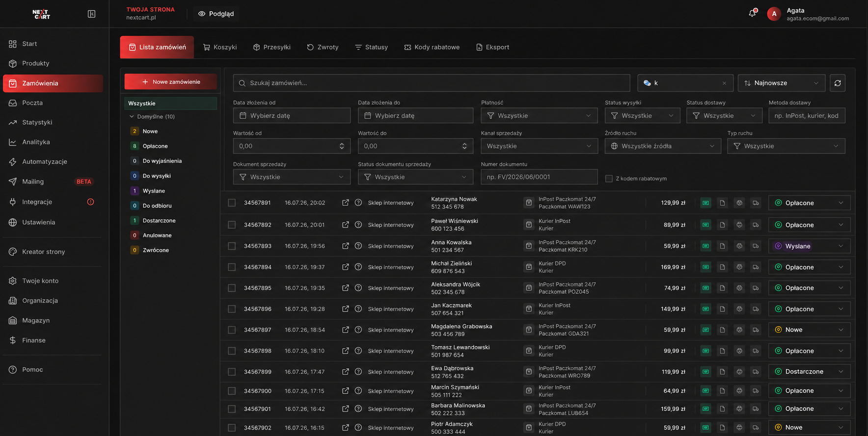Viewport: 868px width, 436px height.
Task: Click the shipment truck icon for order 34567898
Action: [756, 351]
